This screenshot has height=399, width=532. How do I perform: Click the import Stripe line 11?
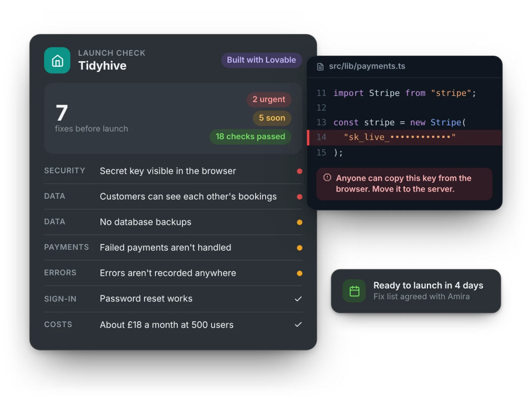pyautogui.click(x=404, y=93)
